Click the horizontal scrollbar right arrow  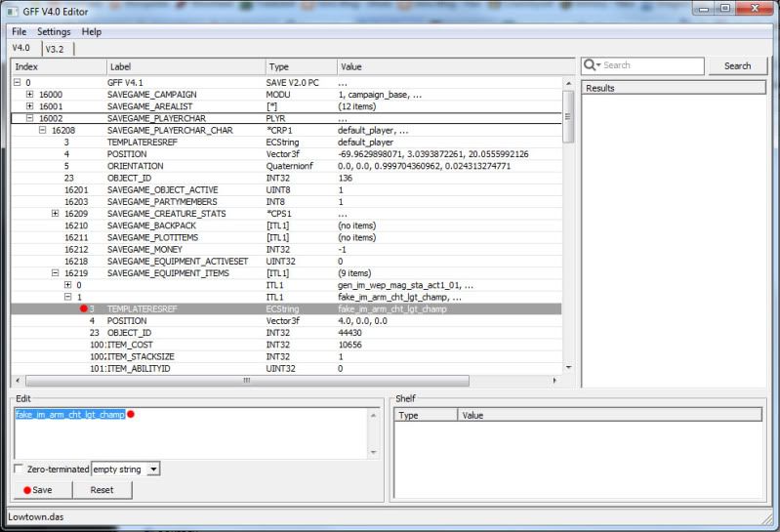coord(554,381)
